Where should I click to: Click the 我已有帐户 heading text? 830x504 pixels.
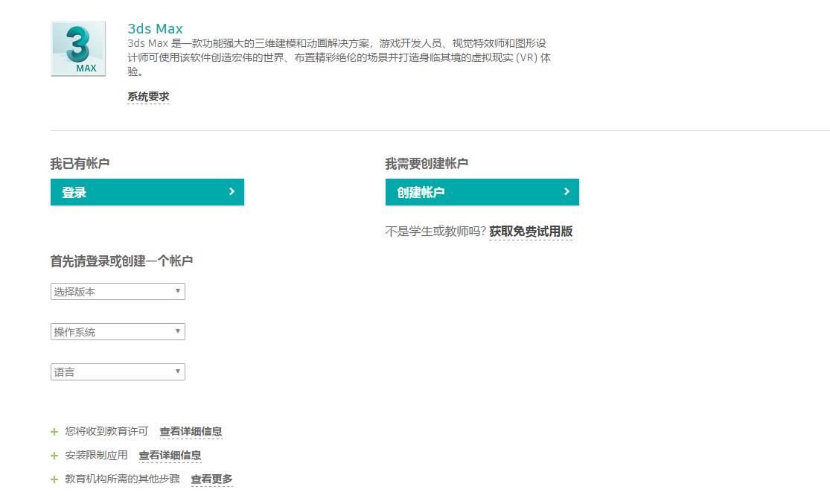[x=80, y=164]
